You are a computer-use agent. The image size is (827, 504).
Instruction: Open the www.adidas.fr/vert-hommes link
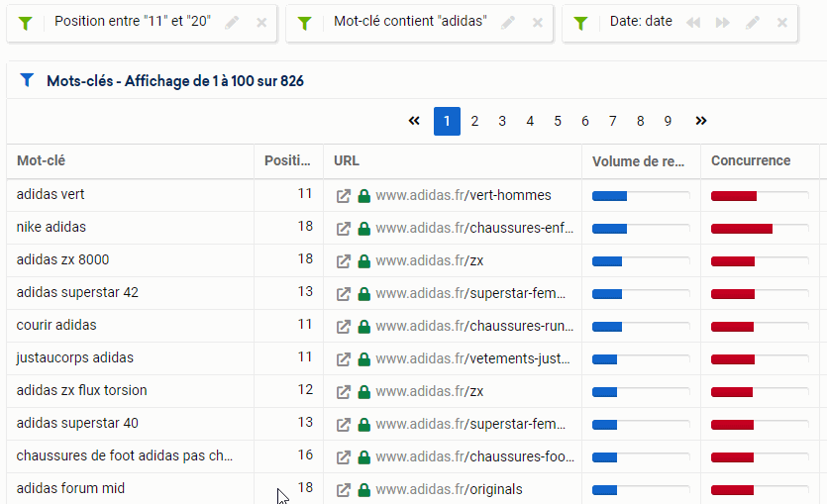click(464, 195)
